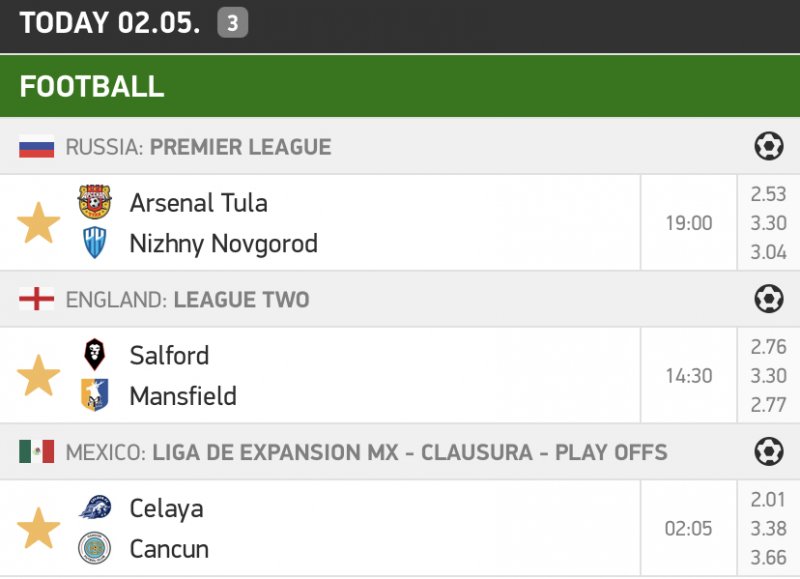This screenshot has height=579, width=800.
Task: Click the Arsenal Tula team crest
Action: point(95,202)
